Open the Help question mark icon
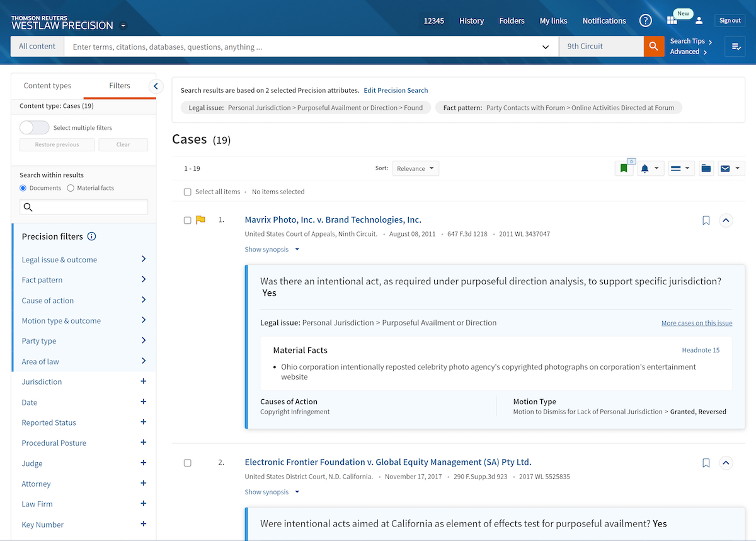756x541 pixels. pyautogui.click(x=646, y=21)
